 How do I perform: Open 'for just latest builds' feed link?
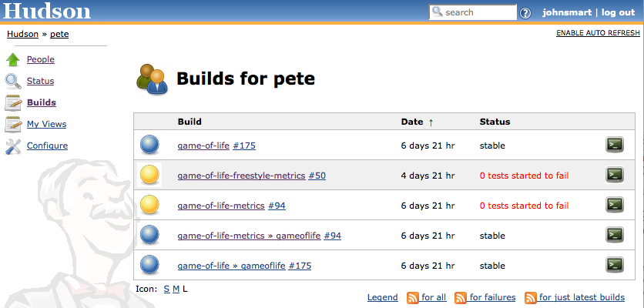coord(582,297)
